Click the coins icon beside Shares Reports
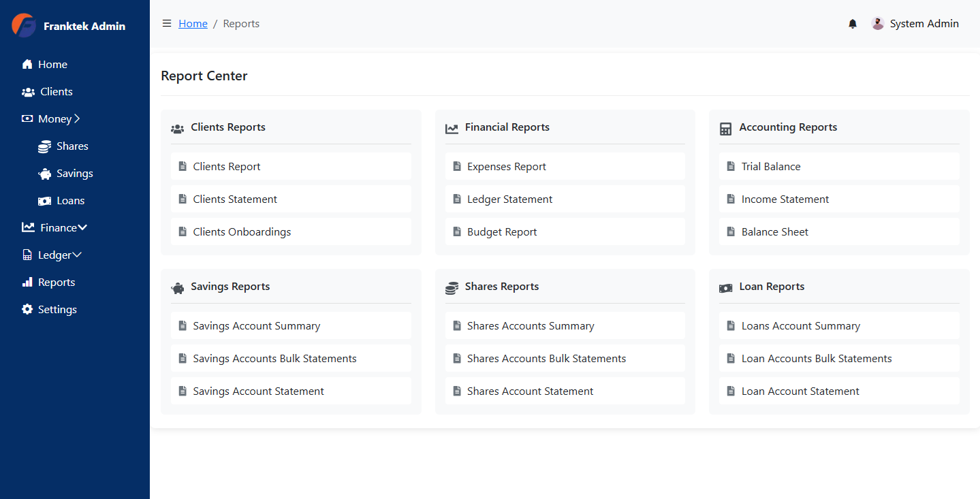 452,287
